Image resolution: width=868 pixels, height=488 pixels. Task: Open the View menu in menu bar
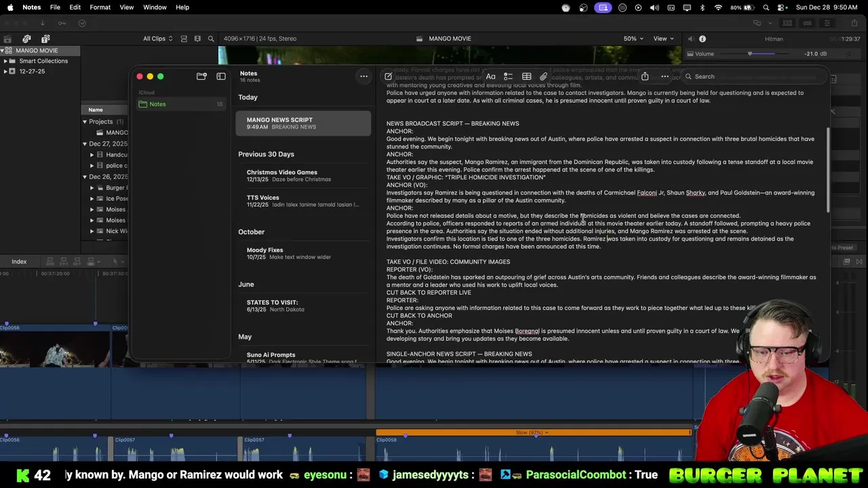point(126,7)
